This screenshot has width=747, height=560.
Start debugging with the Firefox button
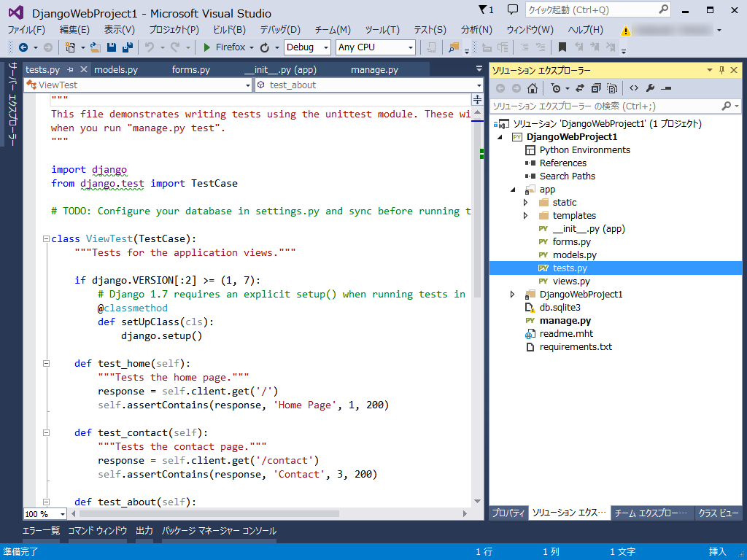[225, 47]
